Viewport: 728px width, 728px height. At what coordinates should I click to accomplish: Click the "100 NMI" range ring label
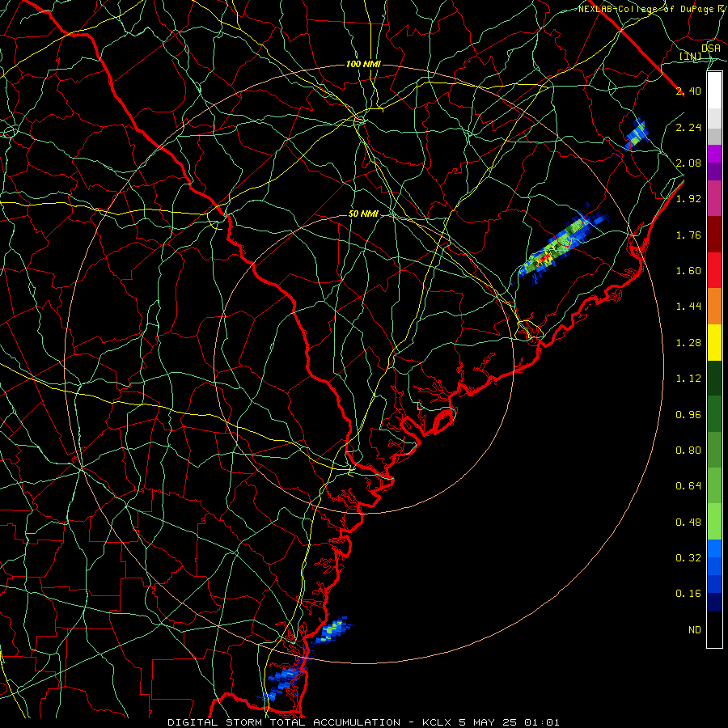coord(363,64)
